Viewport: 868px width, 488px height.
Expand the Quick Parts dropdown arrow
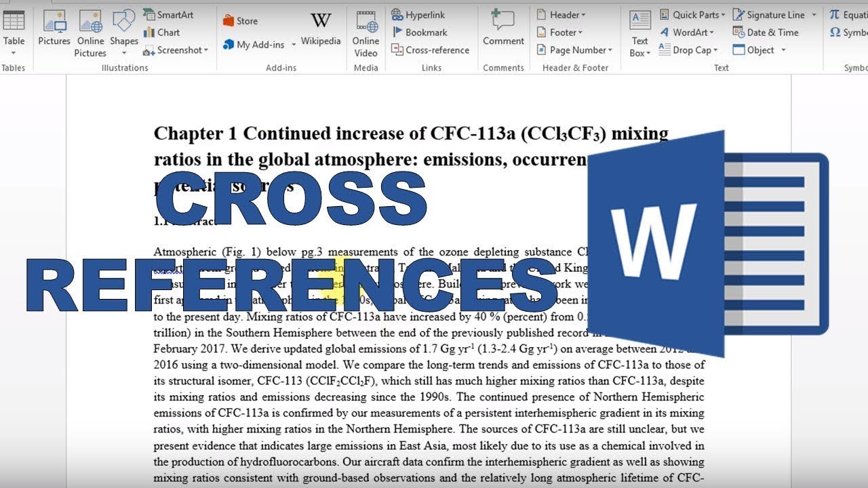click(x=723, y=15)
